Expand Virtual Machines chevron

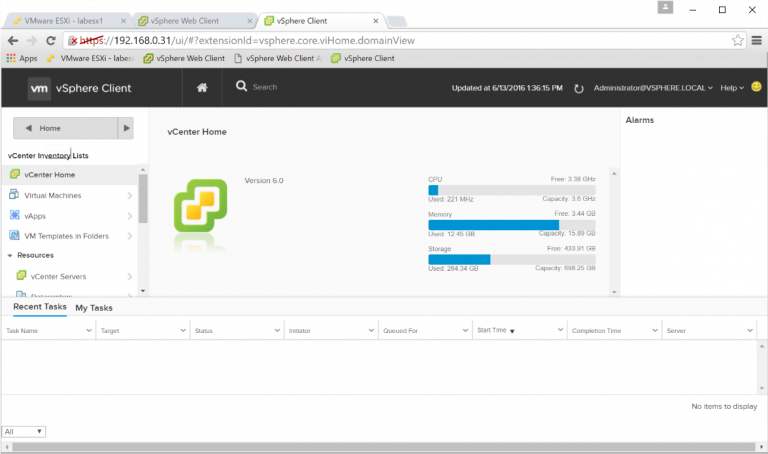[130, 195]
